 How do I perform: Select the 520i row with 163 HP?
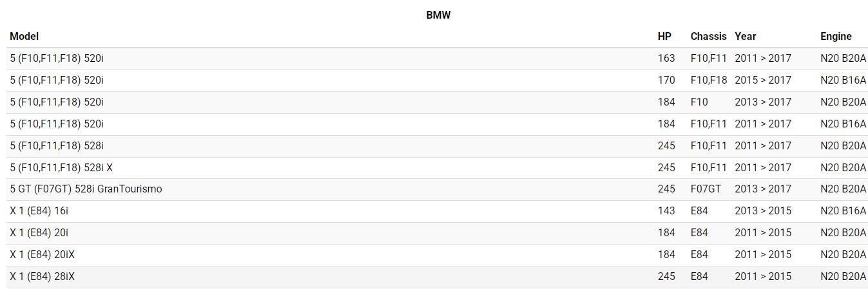tap(57, 59)
